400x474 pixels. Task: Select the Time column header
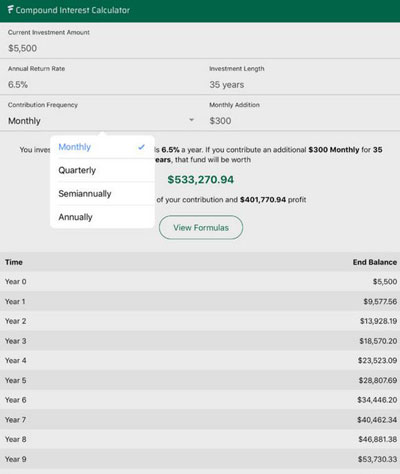14,262
